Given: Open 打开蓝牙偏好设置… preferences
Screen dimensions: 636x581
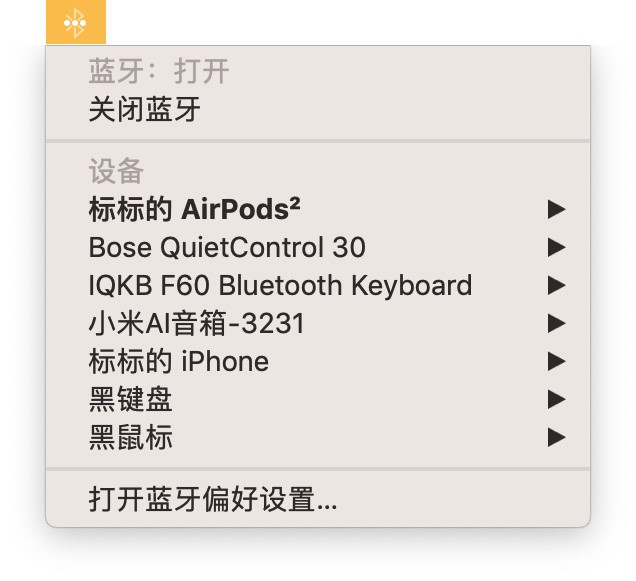Looking at the screenshot, I should 318,499.
